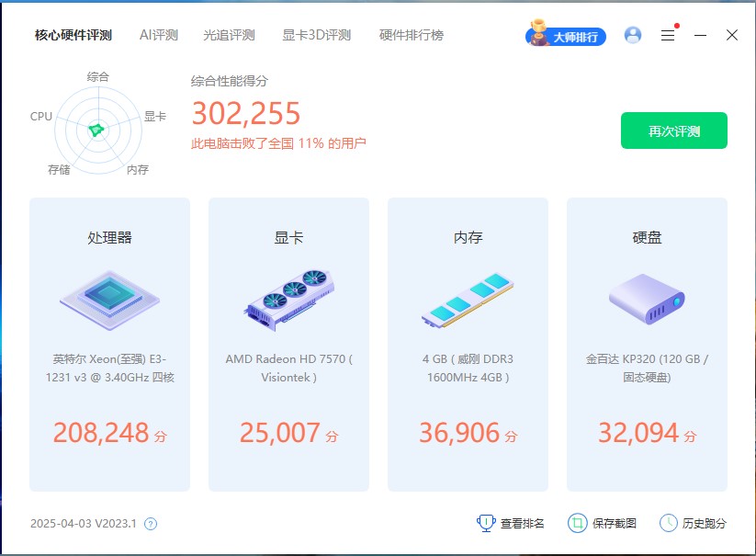Click the 综合 radar axis label
The height and width of the screenshot is (556, 756).
pyautogui.click(x=98, y=76)
